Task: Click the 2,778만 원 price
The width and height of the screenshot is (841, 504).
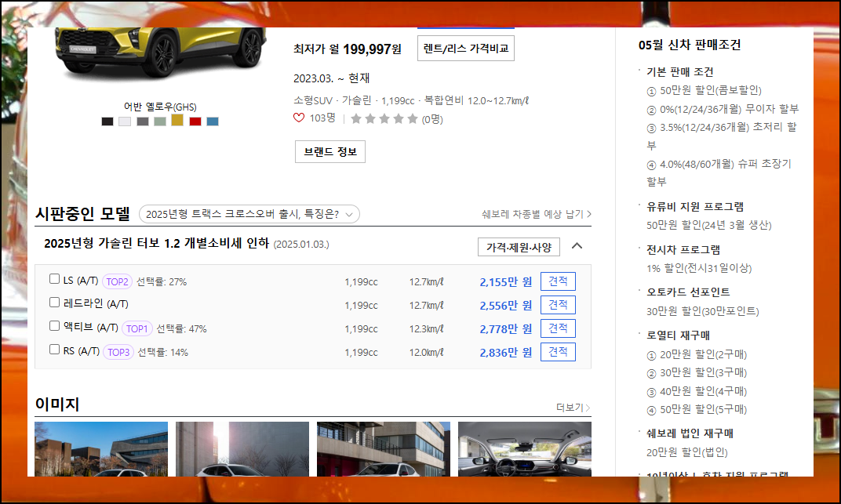Action: point(505,329)
